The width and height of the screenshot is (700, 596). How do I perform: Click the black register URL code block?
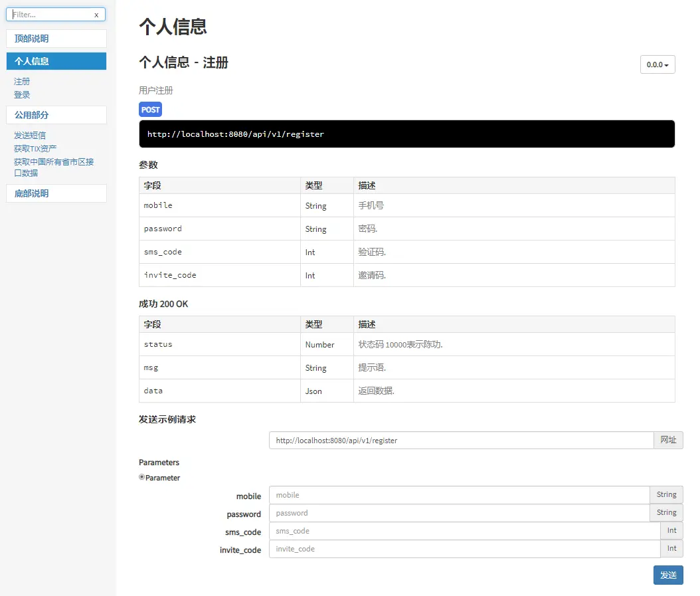406,134
